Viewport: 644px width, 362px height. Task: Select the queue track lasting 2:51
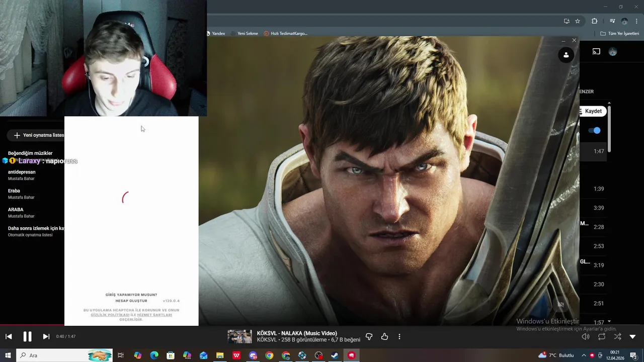coord(593,304)
